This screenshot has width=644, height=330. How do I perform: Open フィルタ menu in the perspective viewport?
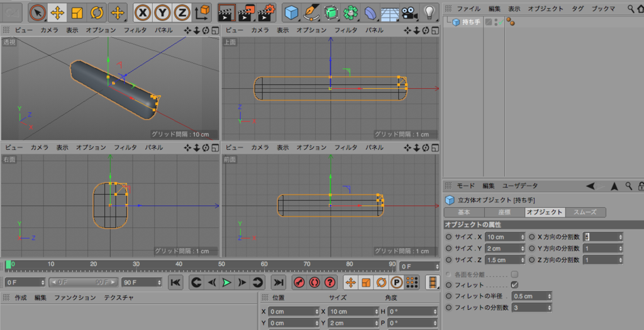pos(135,30)
